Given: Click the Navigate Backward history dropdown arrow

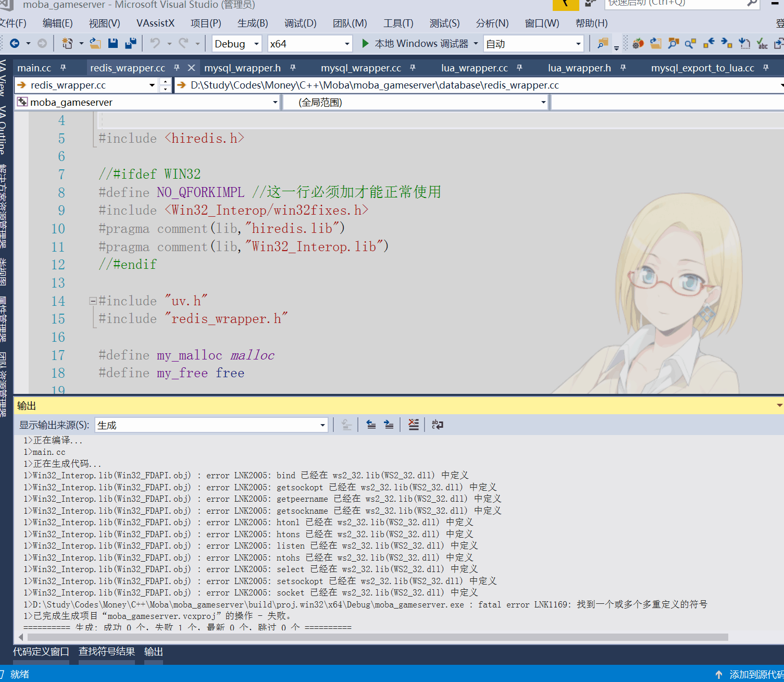Looking at the screenshot, I should pyautogui.click(x=28, y=44).
